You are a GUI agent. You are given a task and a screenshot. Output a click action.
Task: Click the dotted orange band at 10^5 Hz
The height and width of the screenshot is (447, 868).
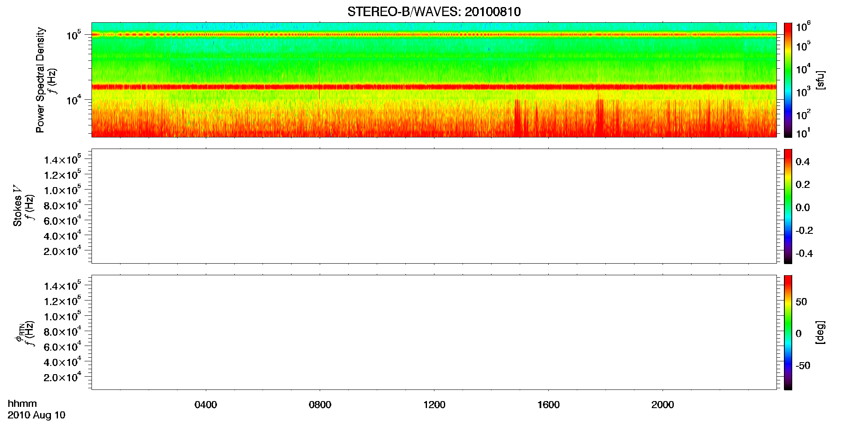pos(434,35)
